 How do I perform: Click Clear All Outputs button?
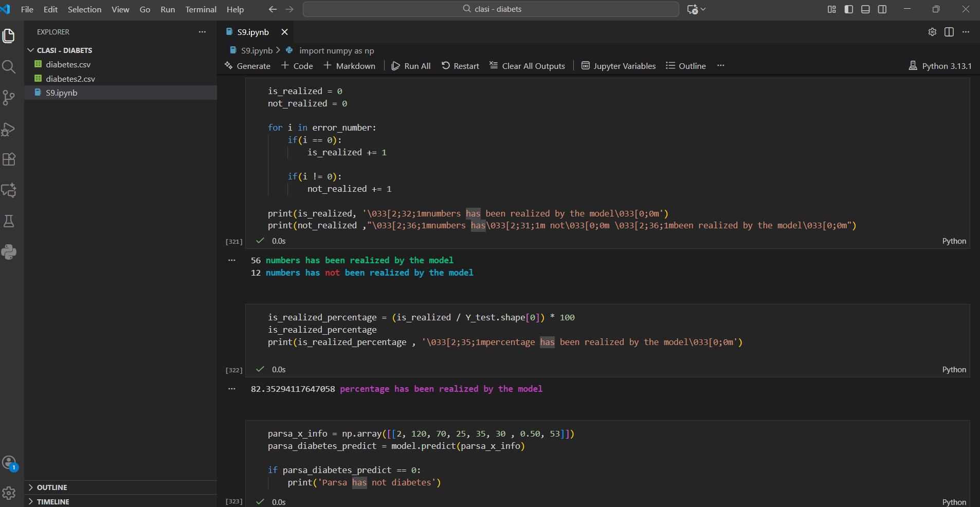(x=527, y=66)
